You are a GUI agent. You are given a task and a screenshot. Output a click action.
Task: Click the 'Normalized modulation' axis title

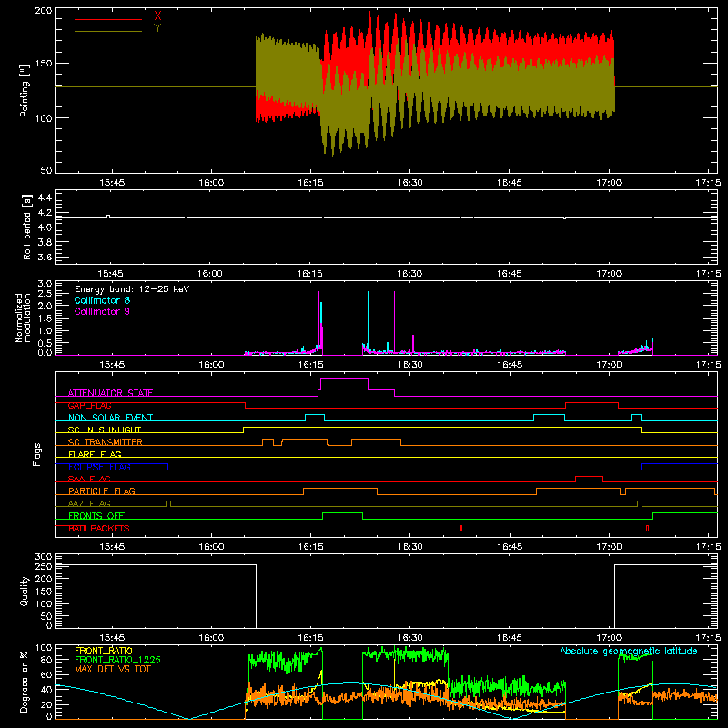24,318
